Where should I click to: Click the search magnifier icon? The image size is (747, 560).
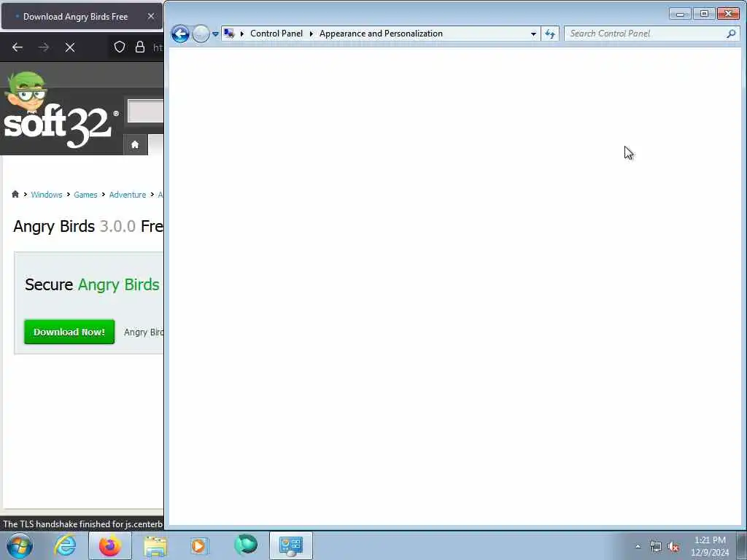[731, 34]
